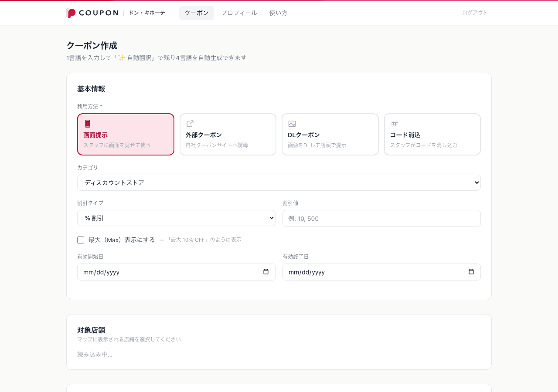Click the phone icon in 画面提示 card
This screenshot has height=392, width=558.
(87, 124)
